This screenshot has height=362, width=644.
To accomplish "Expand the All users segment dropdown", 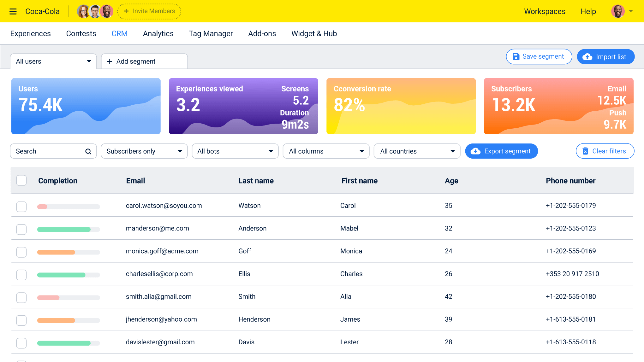I will tap(53, 61).
